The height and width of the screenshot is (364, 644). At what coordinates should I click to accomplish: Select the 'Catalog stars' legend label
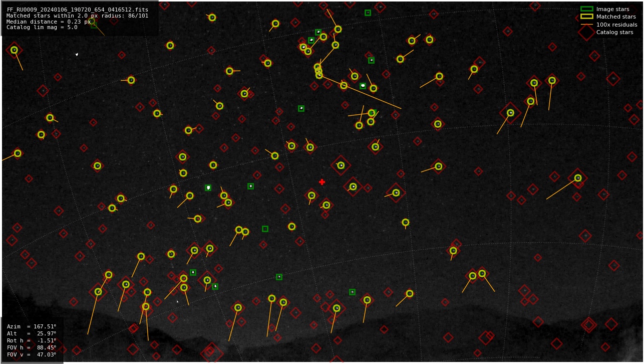point(614,32)
